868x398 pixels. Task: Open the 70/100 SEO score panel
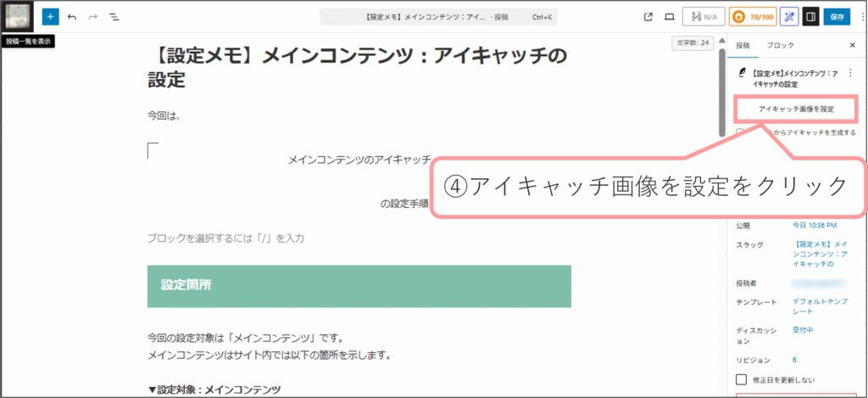[x=752, y=17]
